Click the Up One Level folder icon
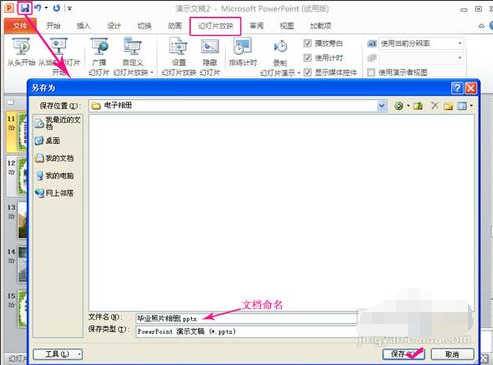Image resolution: width=493 pixels, height=365 pixels. click(418, 106)
